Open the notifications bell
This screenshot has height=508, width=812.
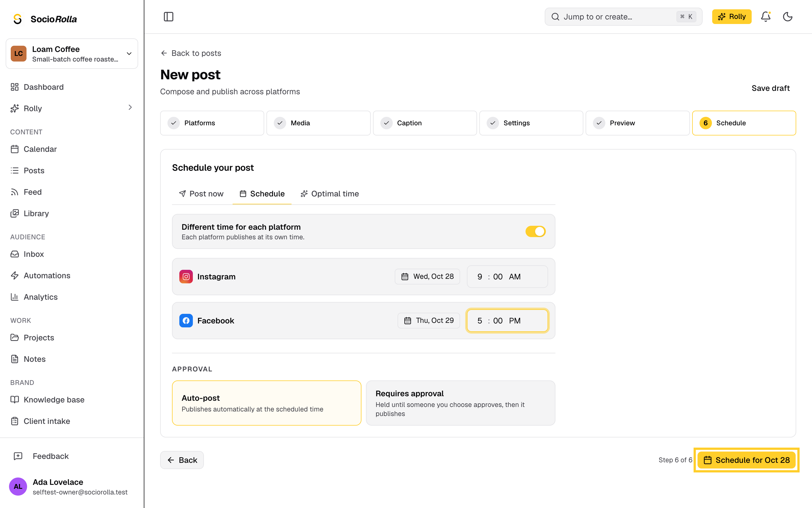(765, 17)
